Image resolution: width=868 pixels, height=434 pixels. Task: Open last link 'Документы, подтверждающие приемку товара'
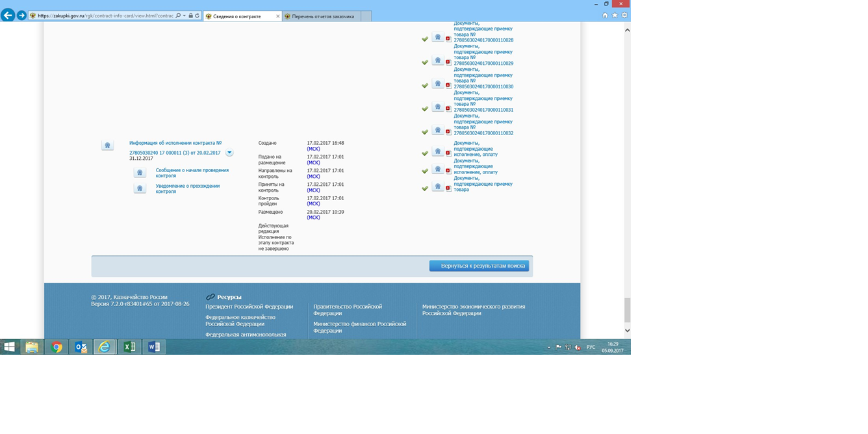(x=483, y=184)
